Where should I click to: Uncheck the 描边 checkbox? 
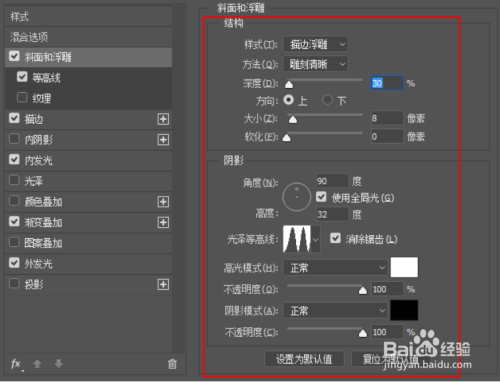click(x=14, y=118)
